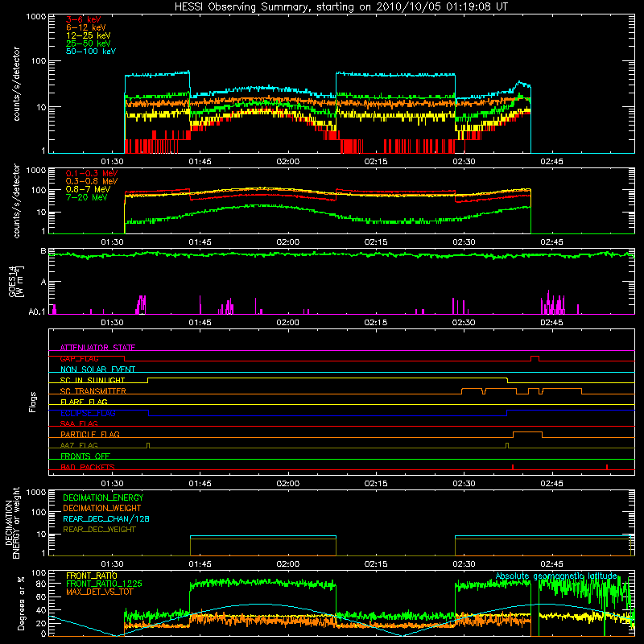Viewport: 644px width, 644px height.
Task: Choose the yellow 0.8-7 MeV legend entry
Action: (89, 189)
